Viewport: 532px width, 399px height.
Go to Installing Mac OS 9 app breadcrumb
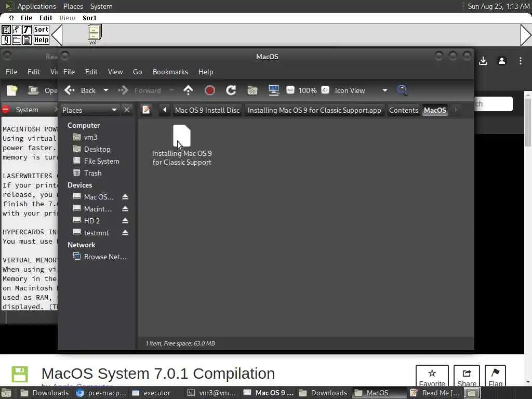pos(314,110)
